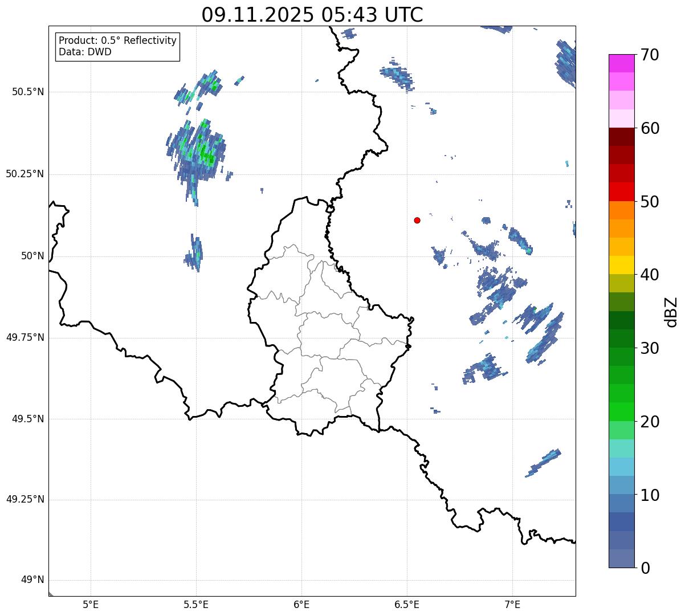Pick the dark maroon colorbar segment below 60
The width and height of the screenshot is (685, 616).
coord(621,137)
